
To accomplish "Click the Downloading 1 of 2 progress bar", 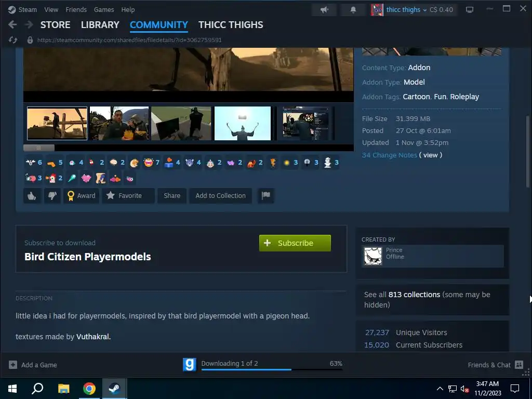I will tap(272, 369).
